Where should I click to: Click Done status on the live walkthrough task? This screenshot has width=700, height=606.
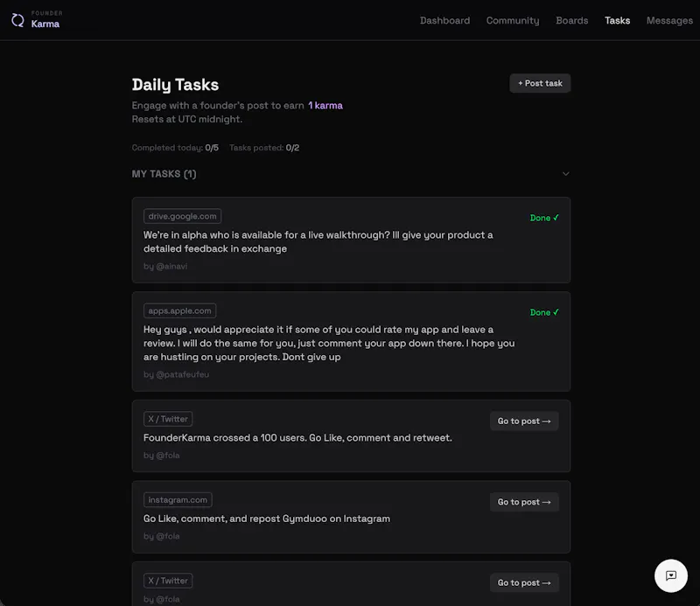pyautogui.click(x=544, y=218)
